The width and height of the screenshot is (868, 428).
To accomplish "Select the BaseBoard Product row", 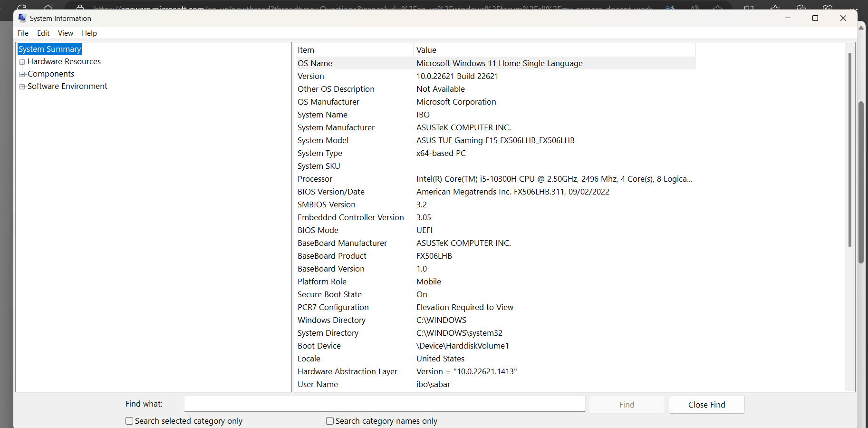I will click(496, 256).
